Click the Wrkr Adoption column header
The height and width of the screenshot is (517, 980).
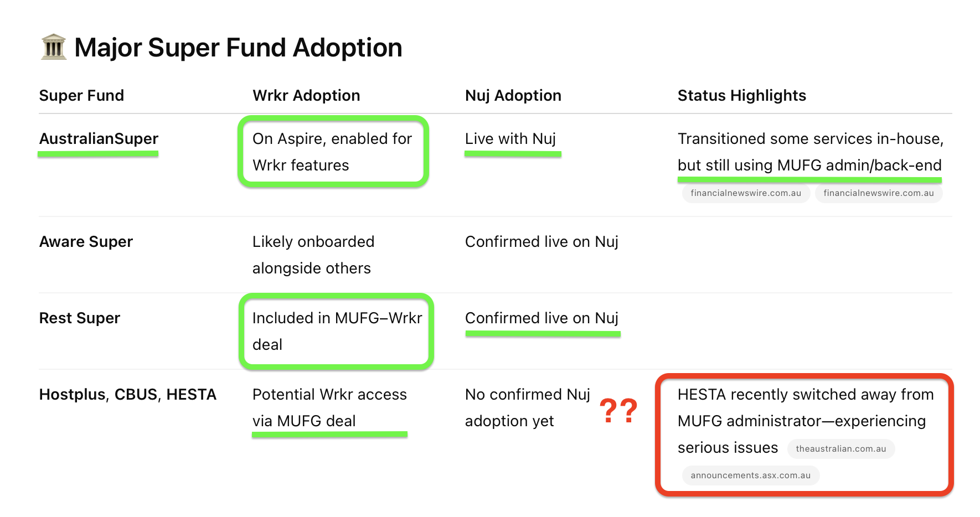coord(306,96)
